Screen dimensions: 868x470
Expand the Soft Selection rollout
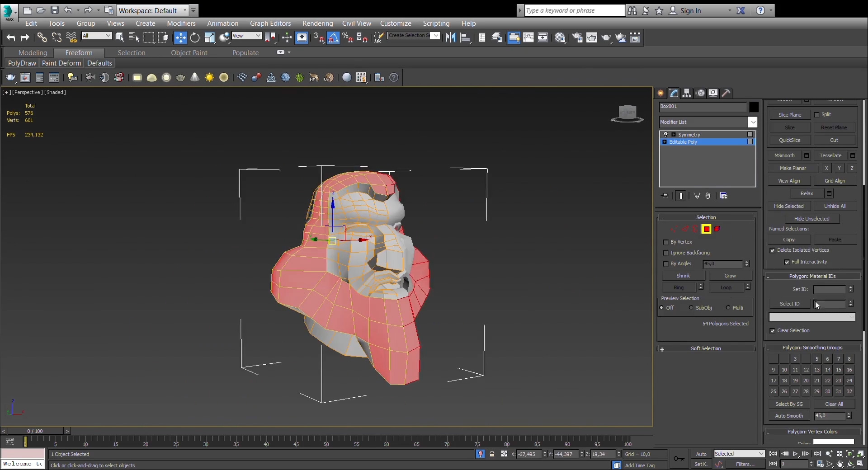click(705, 349)
